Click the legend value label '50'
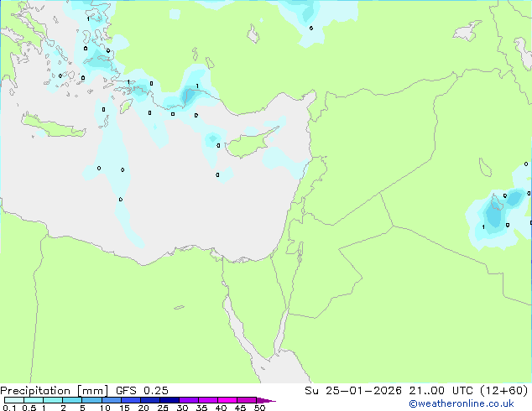Image resolution: width=532 pixels, height=411 pixels. pos(259,408)
